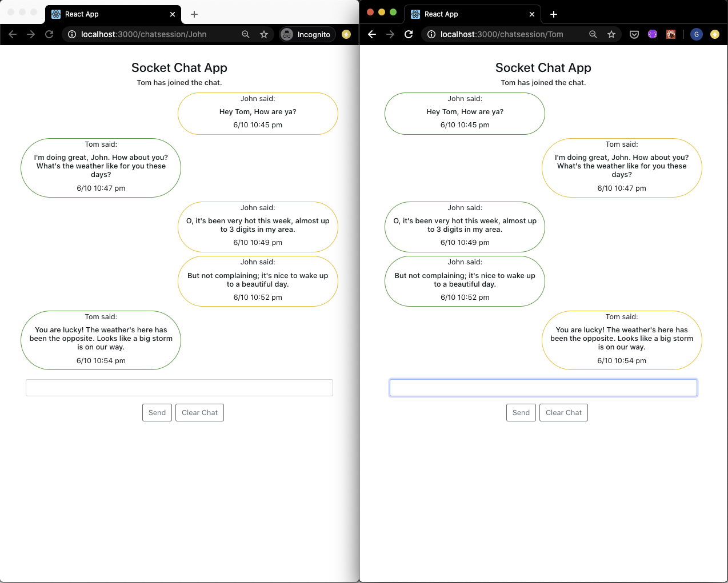Click '6/10 10:49 pm' timestamp in John's window
Screen dimensions: 728x583
258,243
